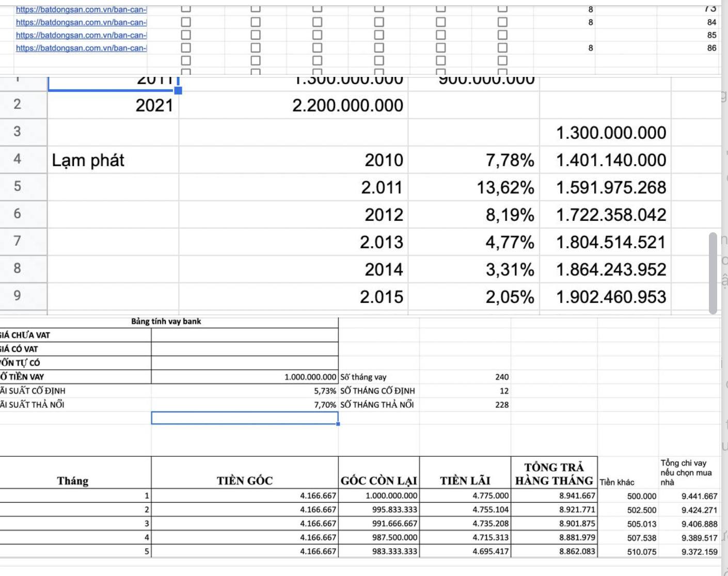Screen dimensions: 728x576
Task: Select the monthly total cell 8.901.875
Action: tap(554, 523)
